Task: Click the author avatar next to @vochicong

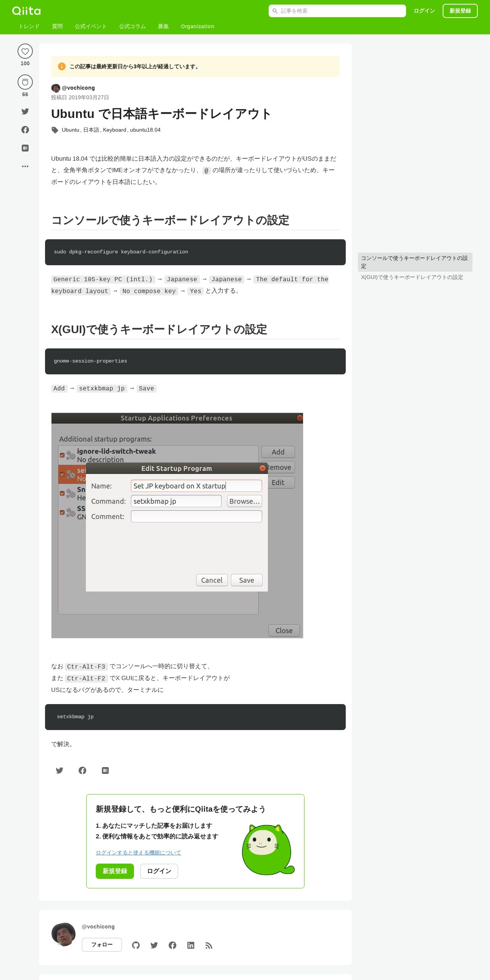Action: pos(56,88)
